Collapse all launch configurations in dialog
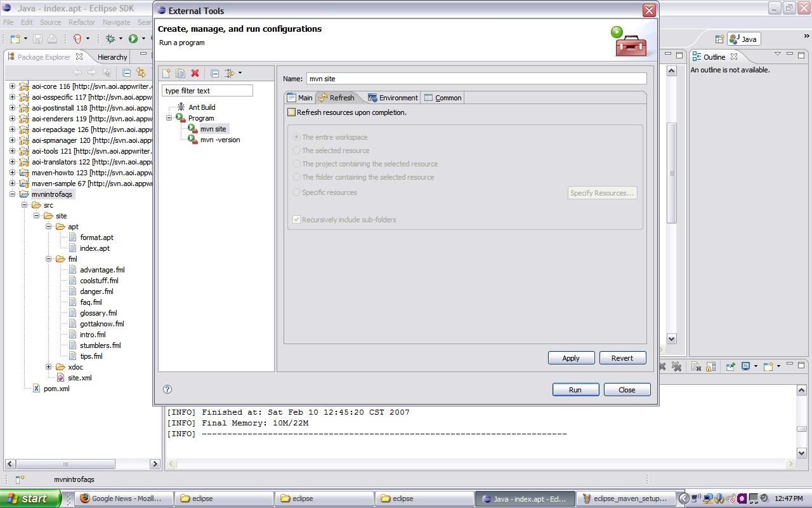 tap(214, 74)
